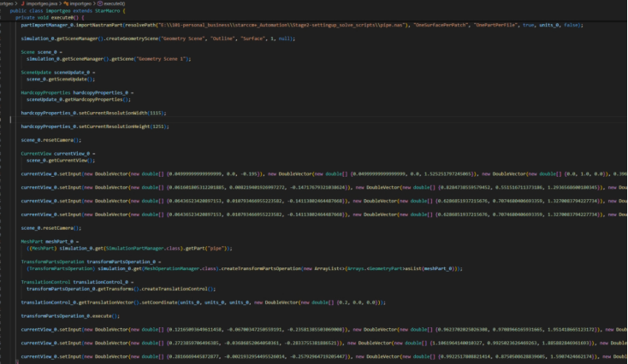This screenshot has height=364, width=628.
Task: Click the getScene("Geometry Scene 1") line
Action: point(109,59)
